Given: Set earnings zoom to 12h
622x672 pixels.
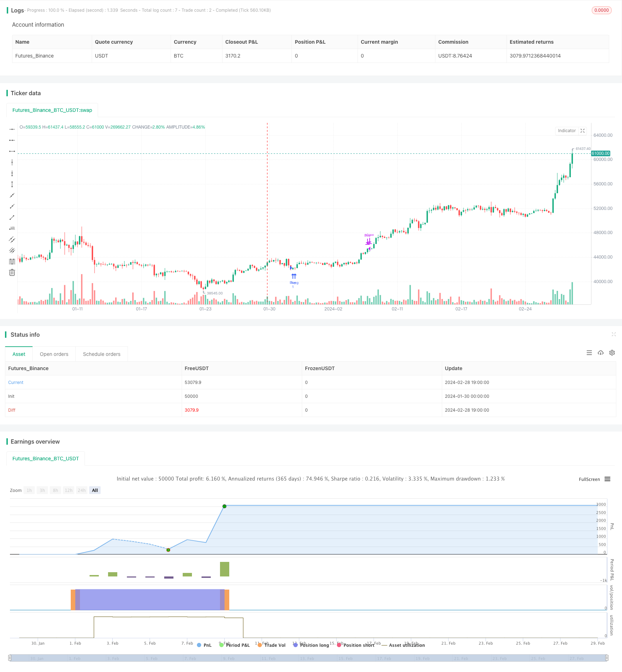Looking at the screenshot, I should (x=69, y=490).
